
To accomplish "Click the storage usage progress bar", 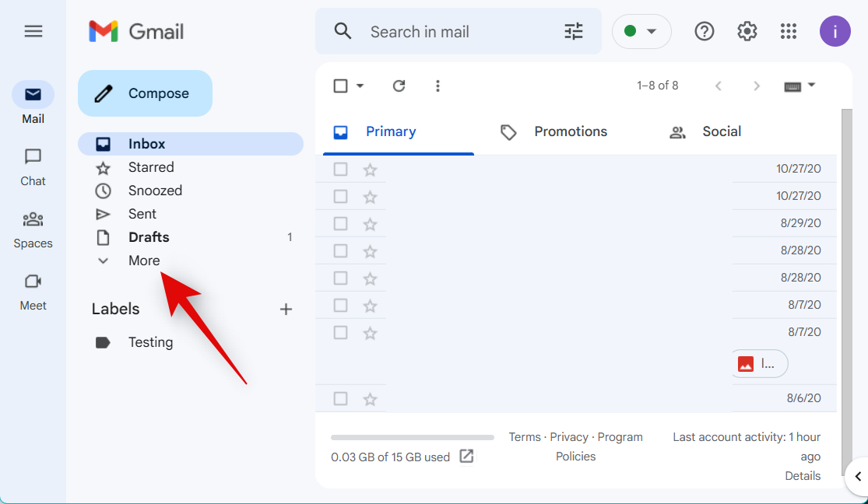I will 413,438.
